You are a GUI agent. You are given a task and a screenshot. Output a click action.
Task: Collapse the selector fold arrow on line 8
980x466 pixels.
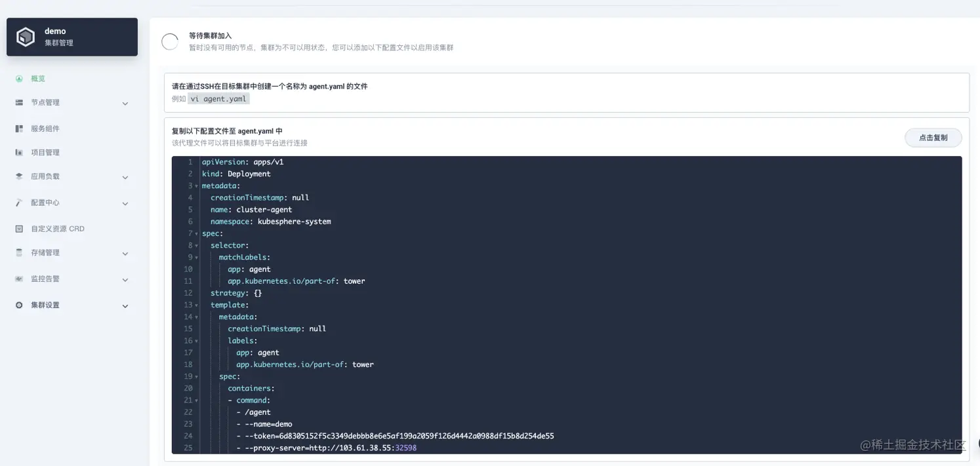tap(197, 246)
